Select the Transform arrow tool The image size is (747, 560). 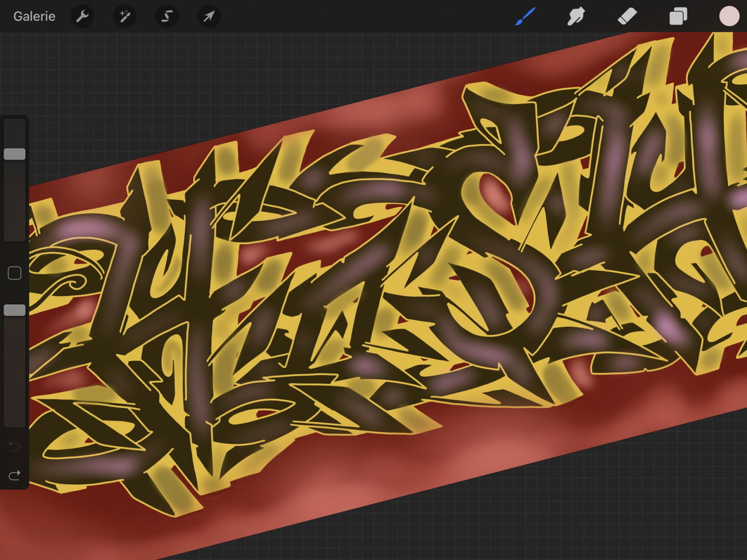coord(209,16)
